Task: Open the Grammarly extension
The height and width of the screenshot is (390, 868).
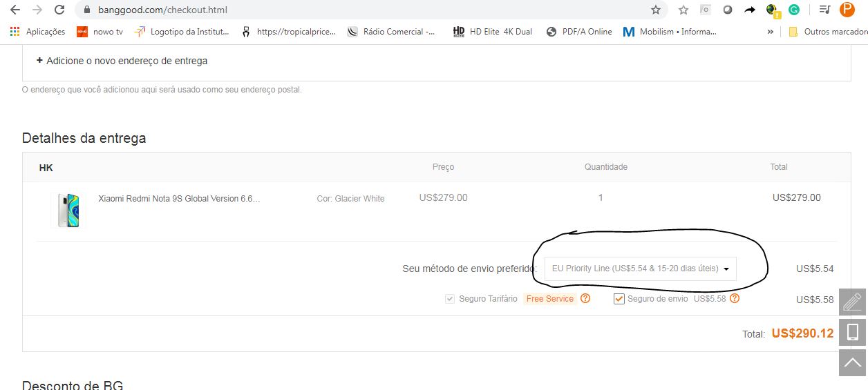Action: coord(794,10)
